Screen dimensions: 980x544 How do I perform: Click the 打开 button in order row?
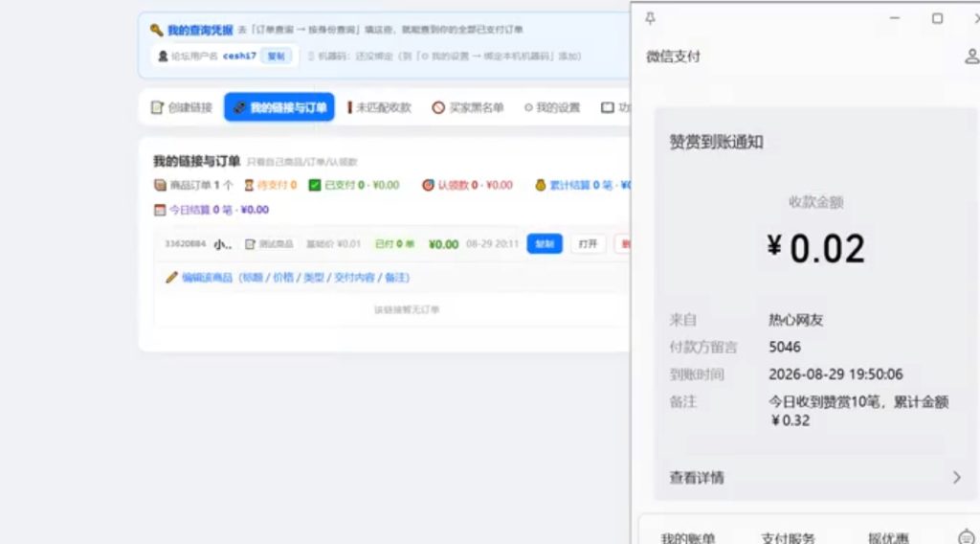click(588, 244)
